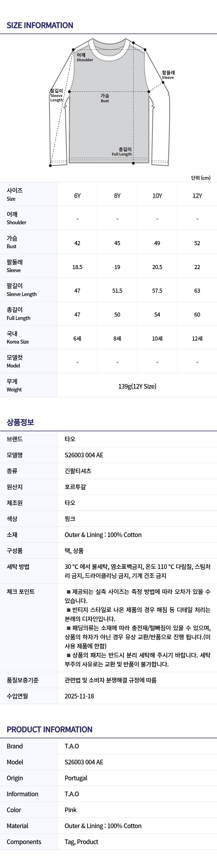Click the 세탁 방법 row label

pyautogui.click(x=18, y=567)
